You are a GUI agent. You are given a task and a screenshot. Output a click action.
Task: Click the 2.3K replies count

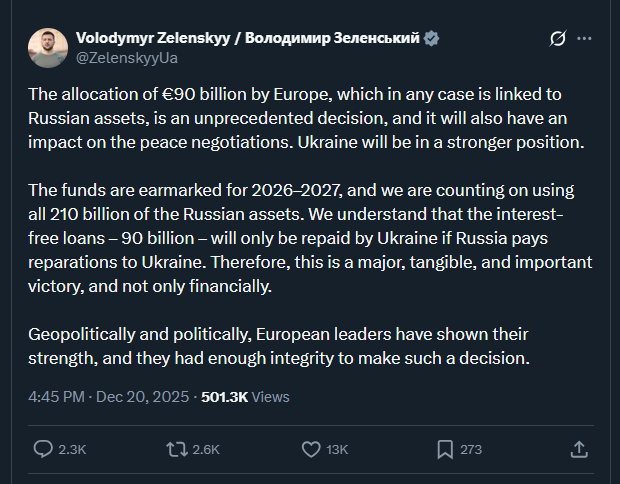tap(72, 450)
